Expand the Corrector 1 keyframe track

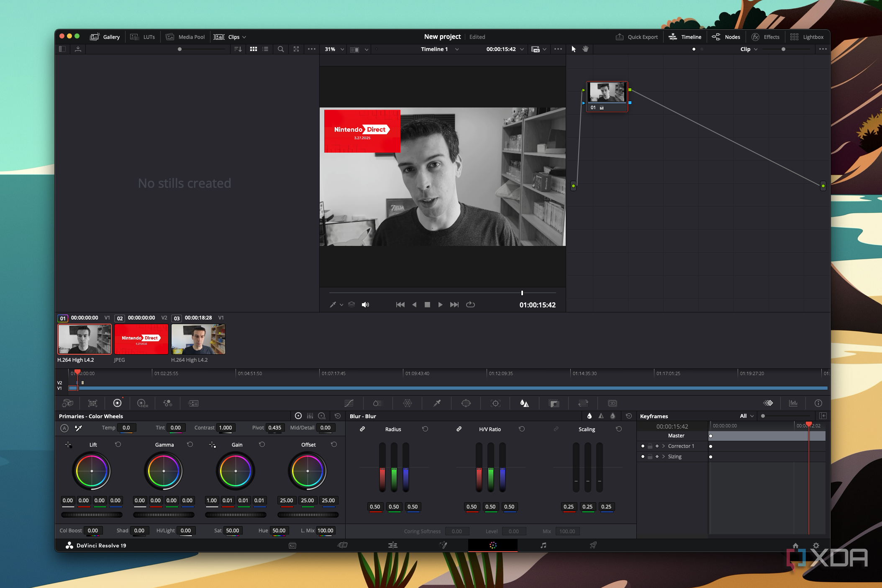664,446
